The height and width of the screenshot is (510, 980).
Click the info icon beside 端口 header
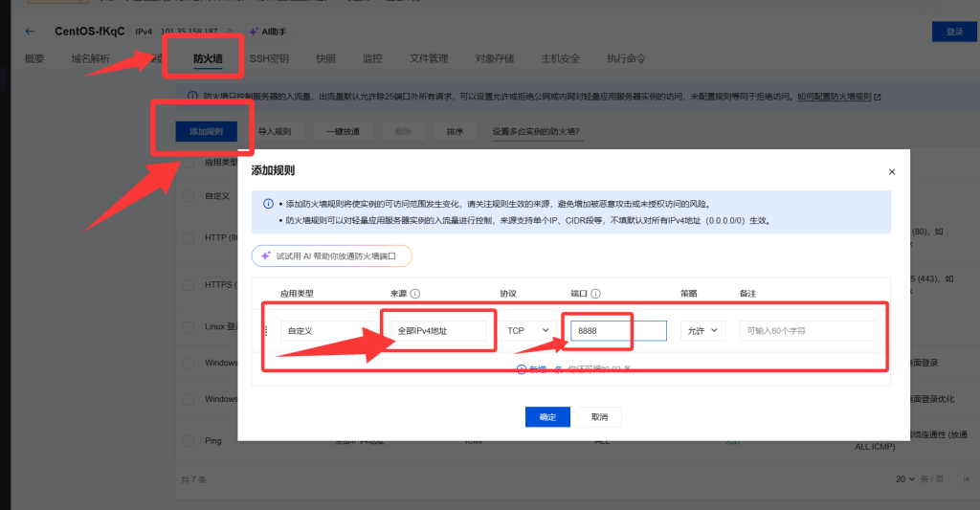(595, 294)
